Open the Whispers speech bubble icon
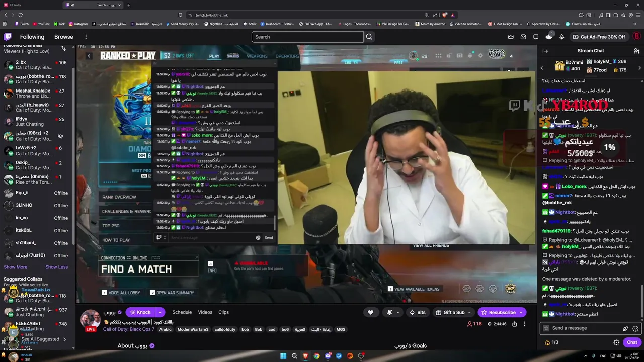 536,37
